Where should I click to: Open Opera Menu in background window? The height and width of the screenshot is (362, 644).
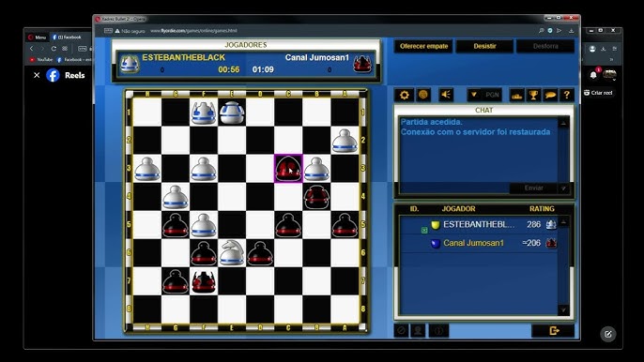(x=37, y=38)
